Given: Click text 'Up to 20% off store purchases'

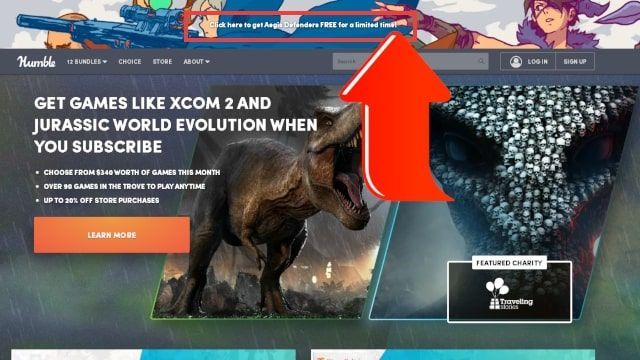Looking at the screenshot, I should point(101,200).
